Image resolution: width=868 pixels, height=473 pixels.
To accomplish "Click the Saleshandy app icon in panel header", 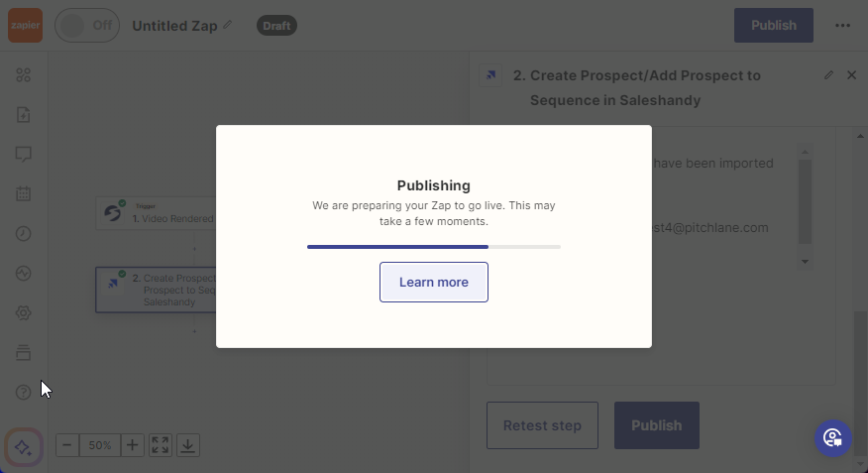I will (491, 75).
